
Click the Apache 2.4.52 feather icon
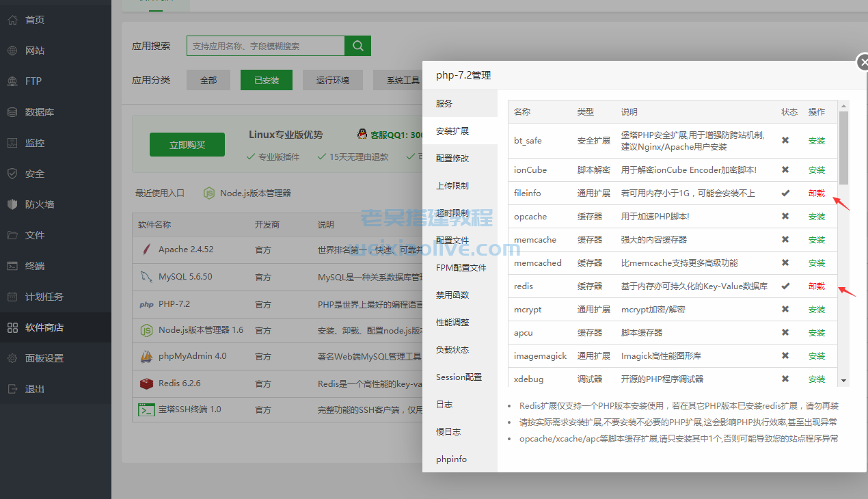coord(146,249)
